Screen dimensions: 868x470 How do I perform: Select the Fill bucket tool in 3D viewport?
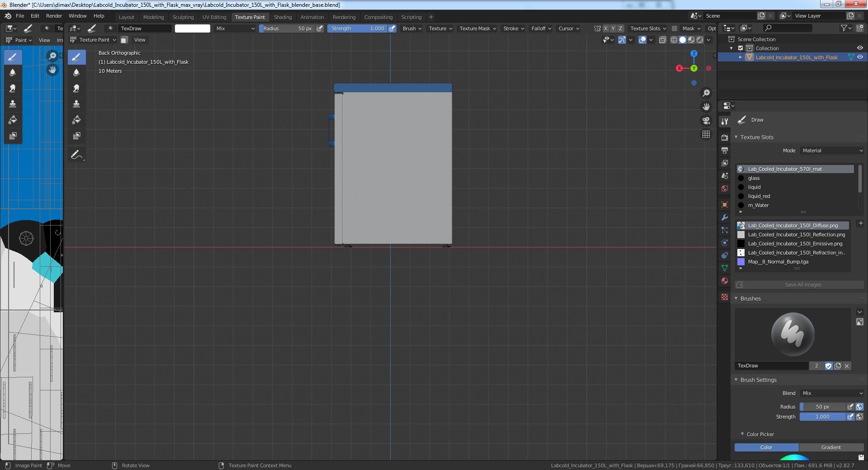76,120
